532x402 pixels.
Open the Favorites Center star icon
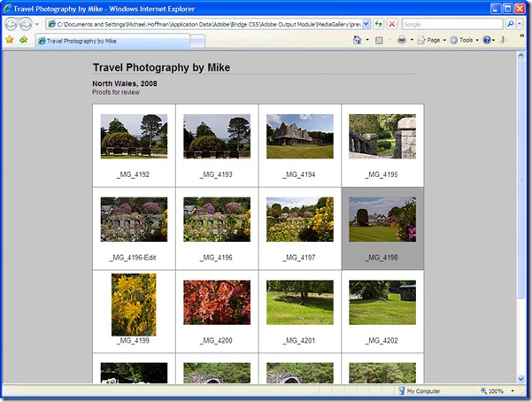[10, 40]
